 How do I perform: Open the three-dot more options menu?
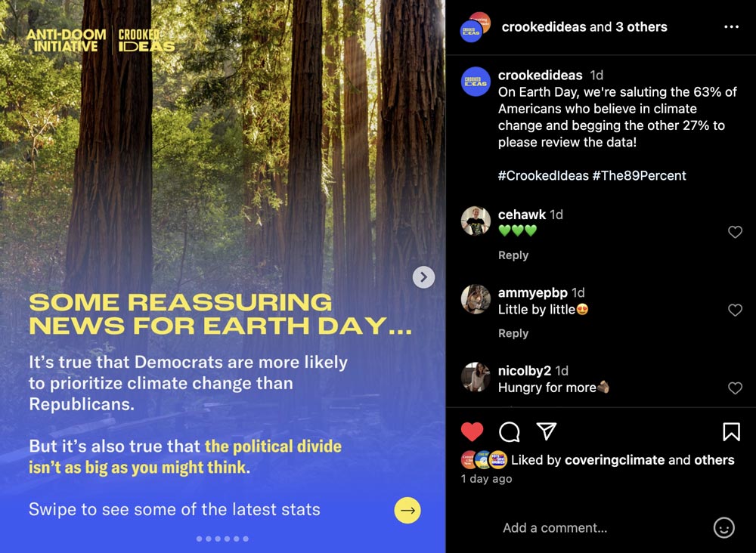(731, 27)
